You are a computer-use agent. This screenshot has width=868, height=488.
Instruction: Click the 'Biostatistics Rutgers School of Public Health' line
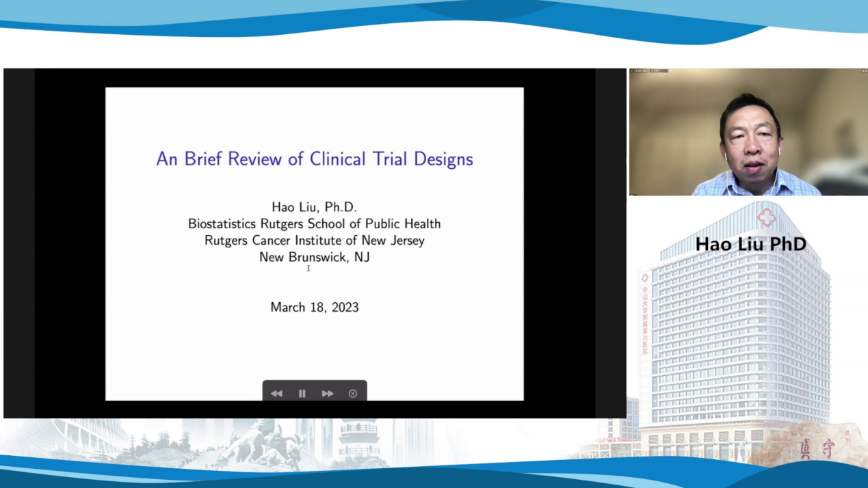[315, 223]
